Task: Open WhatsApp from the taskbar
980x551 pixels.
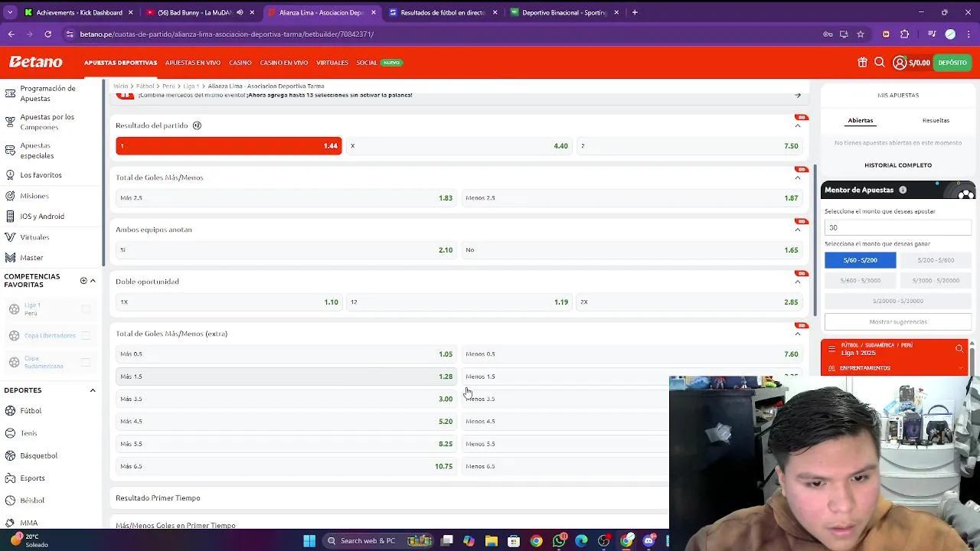Action: pos(560,541)
